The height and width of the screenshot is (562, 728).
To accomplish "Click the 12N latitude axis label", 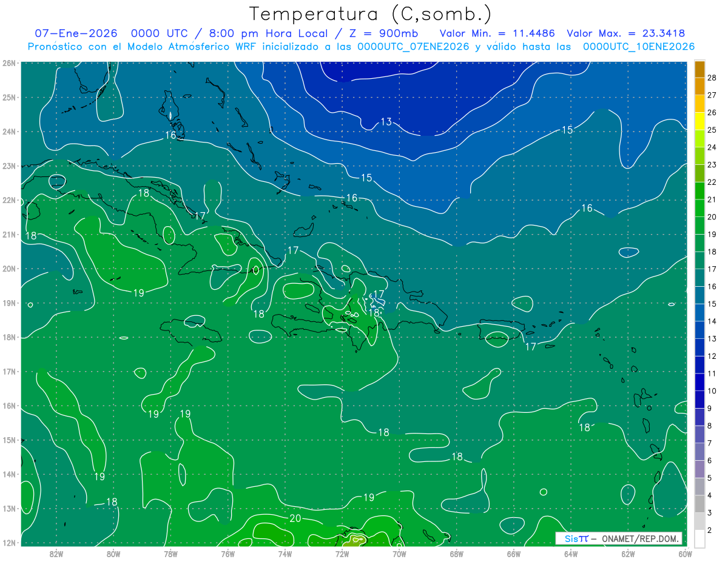I will (x=9, y=543).
